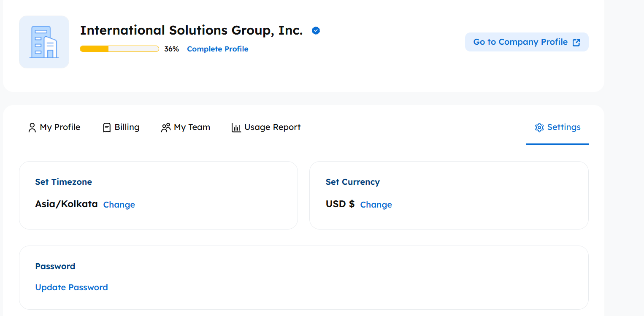644x316 pixels.
Task: Click the blue verified badge icon
Action: tap(316, 30)
